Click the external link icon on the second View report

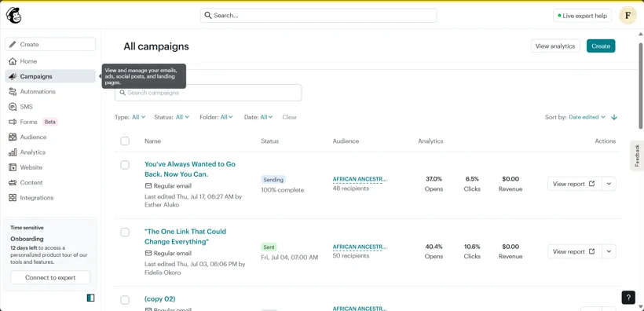[592, 251]
